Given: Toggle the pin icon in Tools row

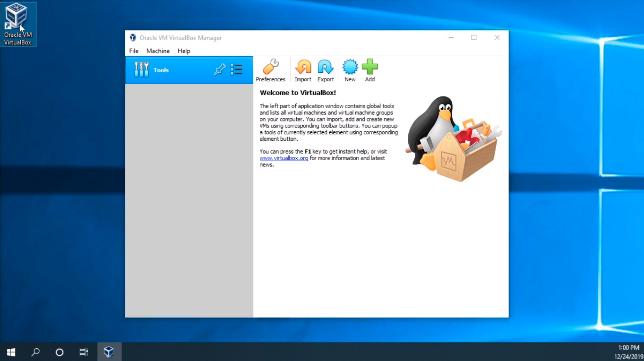Looking at the screenshot, I should tap(220, 70).
